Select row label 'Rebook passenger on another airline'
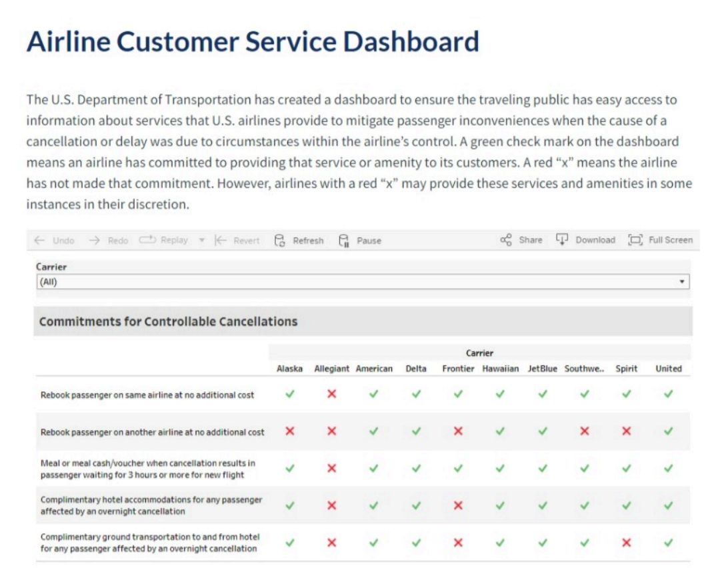 pyautogui.click(x=152, y=433)
